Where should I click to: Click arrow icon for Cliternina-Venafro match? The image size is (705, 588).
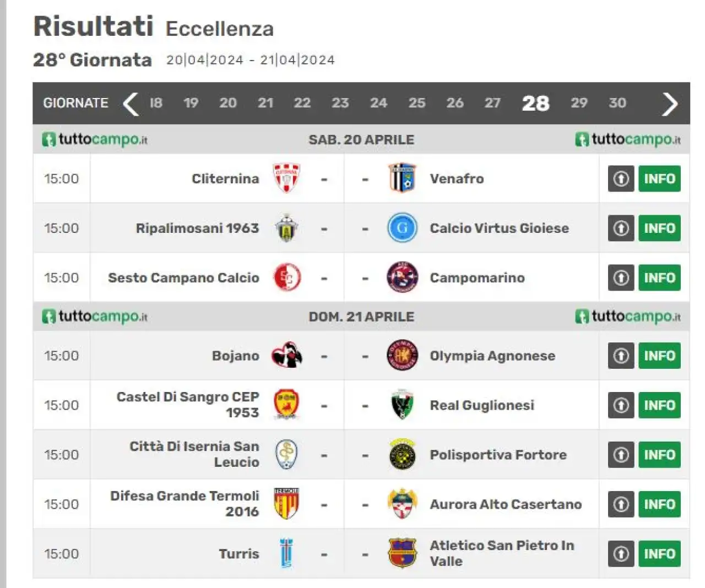[621, 178]
